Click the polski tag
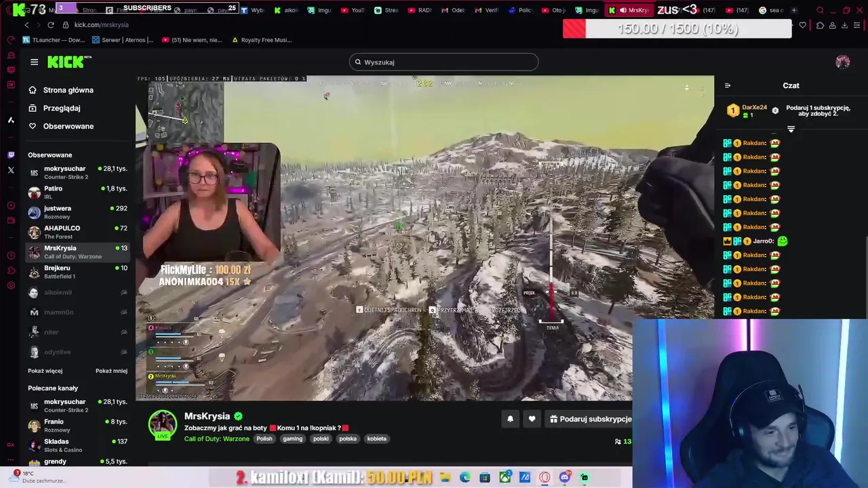 point(321,439)
